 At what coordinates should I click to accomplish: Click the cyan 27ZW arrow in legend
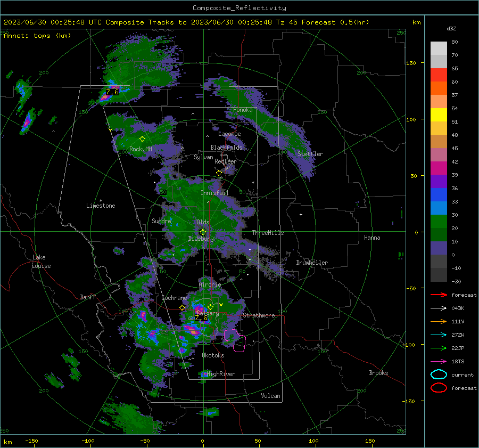pos(439,335)
